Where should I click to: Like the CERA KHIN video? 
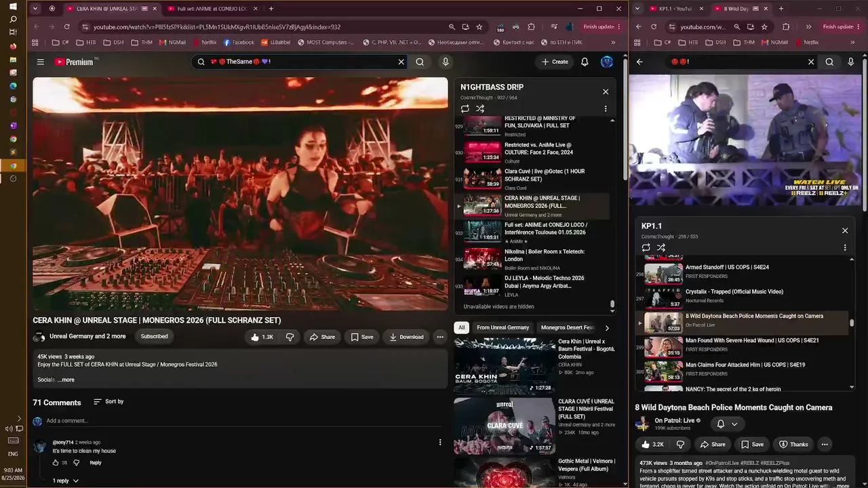tap(262, 337)
